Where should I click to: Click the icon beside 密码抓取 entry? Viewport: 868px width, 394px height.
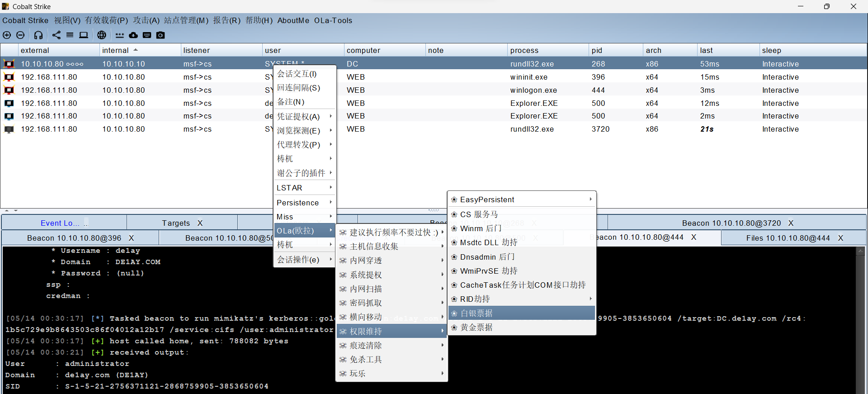pos(343,303)
